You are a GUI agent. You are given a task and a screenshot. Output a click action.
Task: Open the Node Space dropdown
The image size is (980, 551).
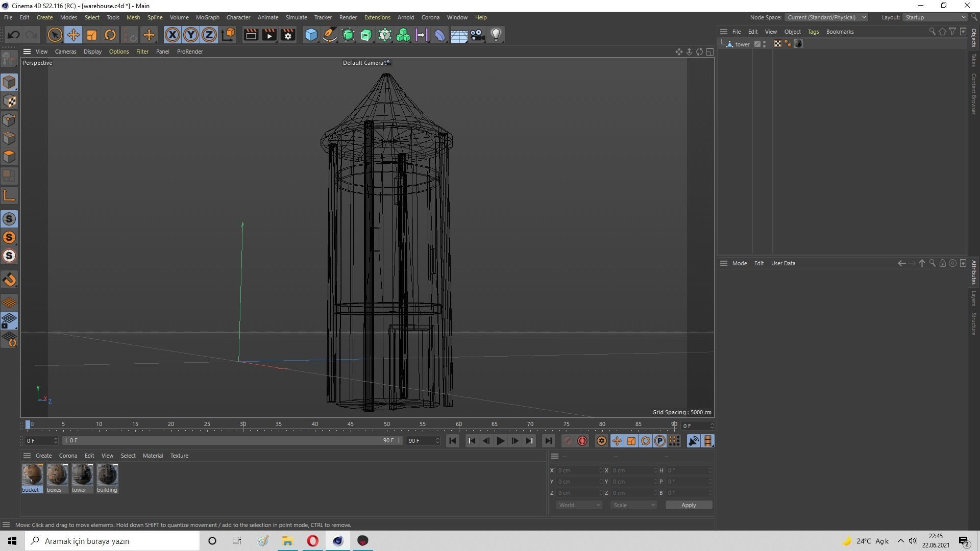click(826, 17)
